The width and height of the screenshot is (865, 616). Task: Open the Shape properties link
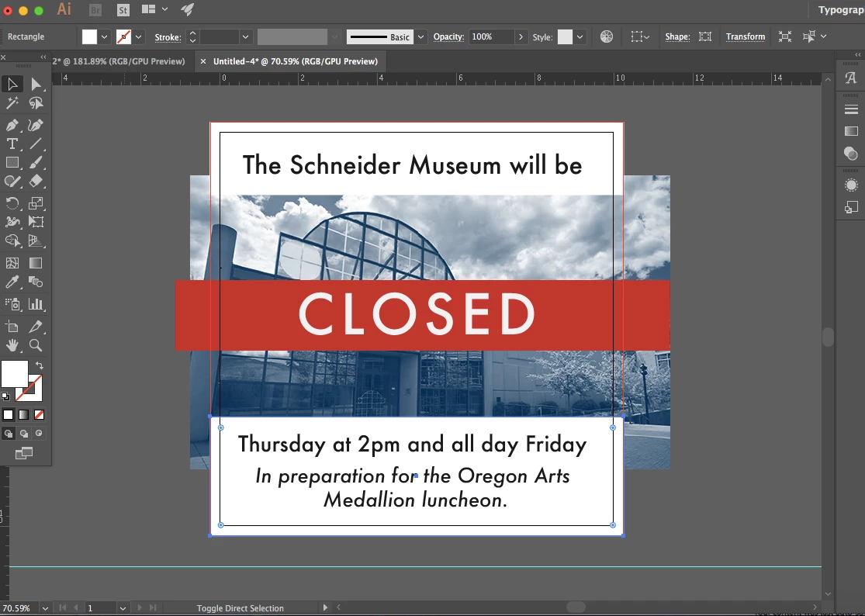677,37
